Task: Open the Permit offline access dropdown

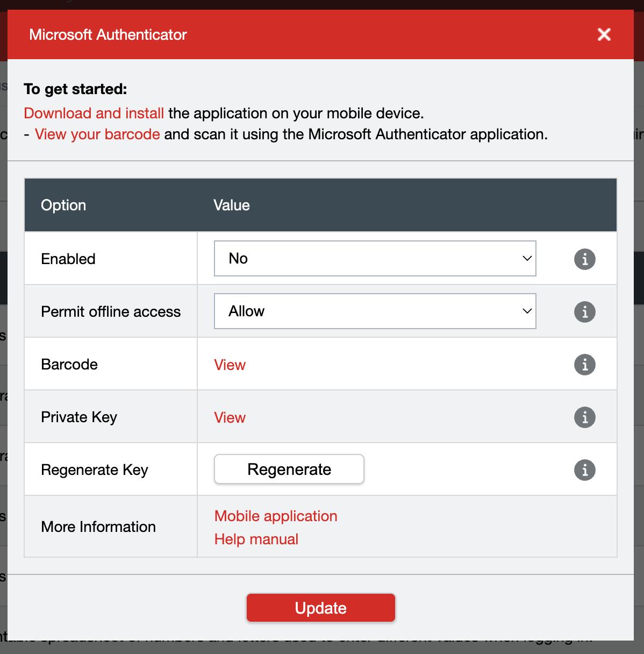Action: pyautogui.click(x=375, y=311)
